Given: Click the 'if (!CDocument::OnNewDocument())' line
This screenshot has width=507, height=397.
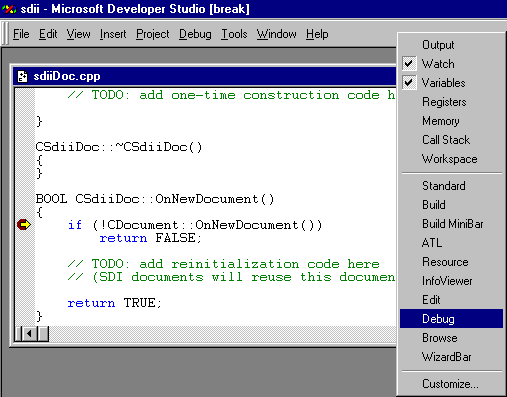Looking at the screenshot, I should coord(195,225).
